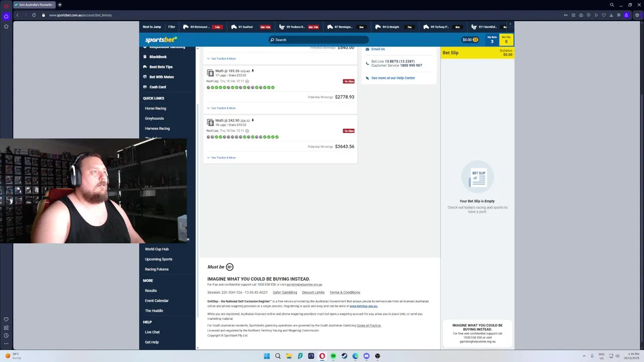Screen dimensions: 644x362
Task: Open new browser tab with plus button
Action: [x=60, y=5]
